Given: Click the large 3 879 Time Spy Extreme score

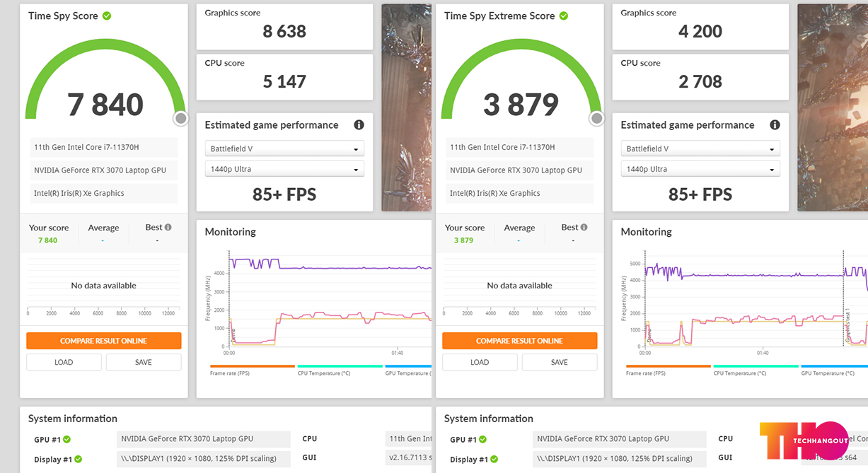Looking at the screenshot, I should click(521, 105).
